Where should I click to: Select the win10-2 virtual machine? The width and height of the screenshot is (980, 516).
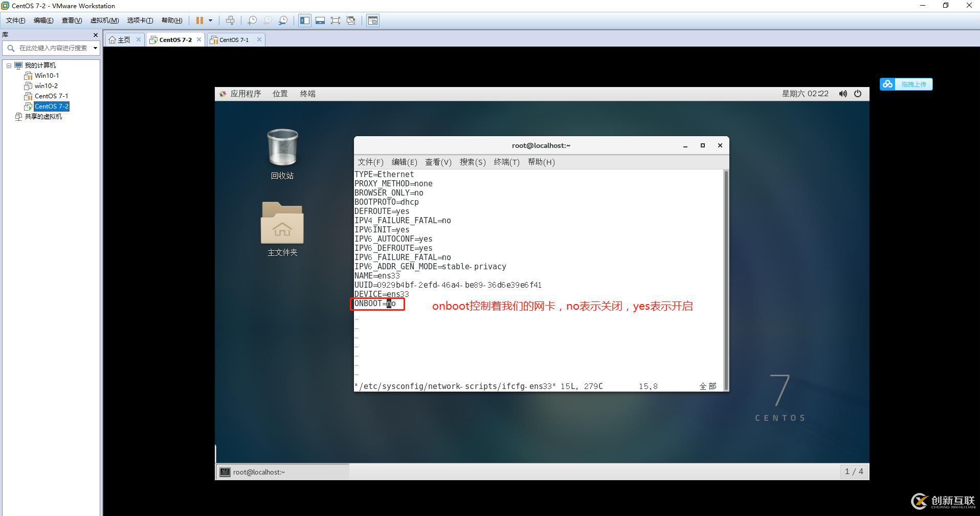click(46, 86)
